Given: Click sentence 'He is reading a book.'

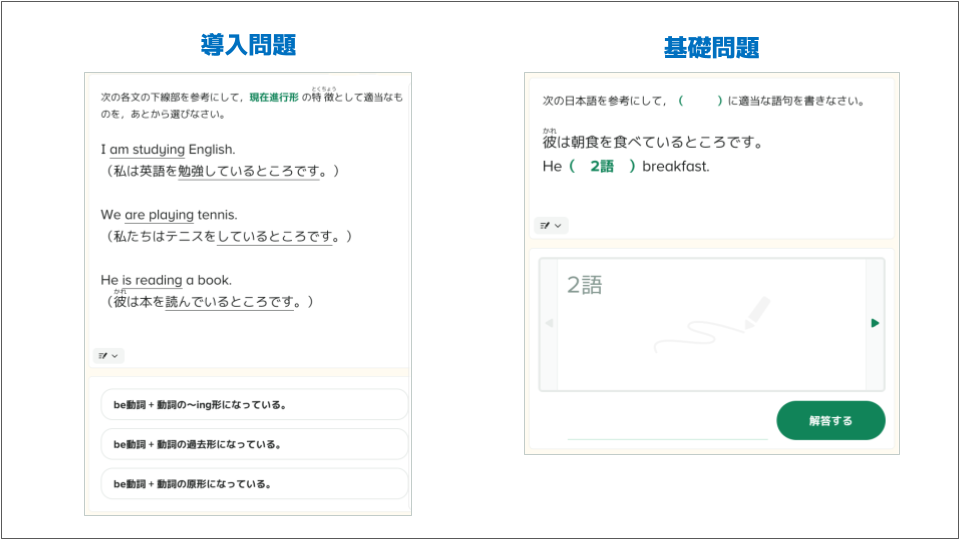Looking at the screenshot, I should (166, 280).
